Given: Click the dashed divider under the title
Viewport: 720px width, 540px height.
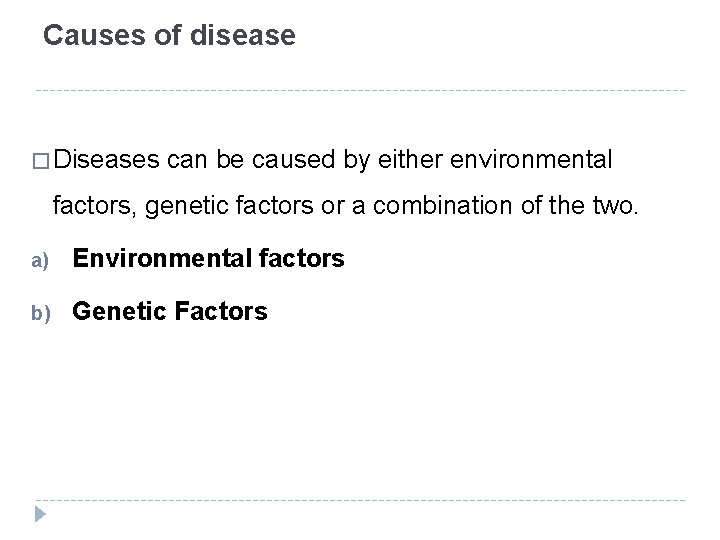Looking at the screenshot, I should 360,91.
